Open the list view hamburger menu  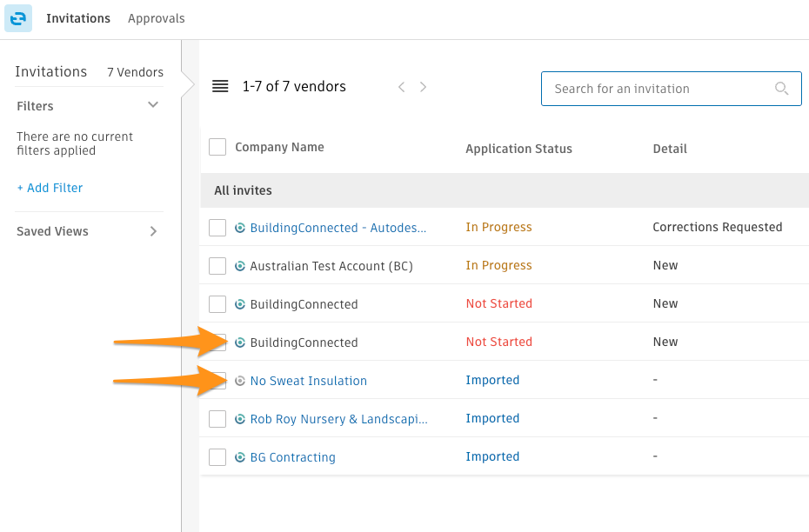click(220, 87)
